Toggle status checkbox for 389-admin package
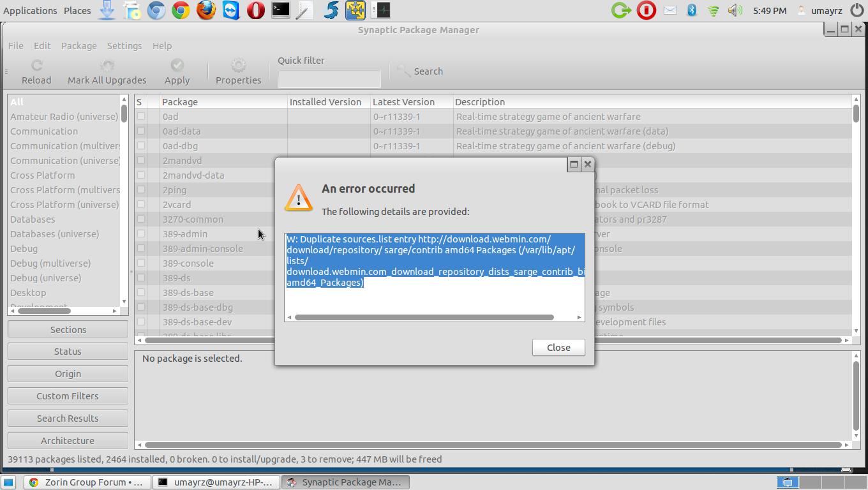Screen dimensions: 868x490 [x=141, y=234]
